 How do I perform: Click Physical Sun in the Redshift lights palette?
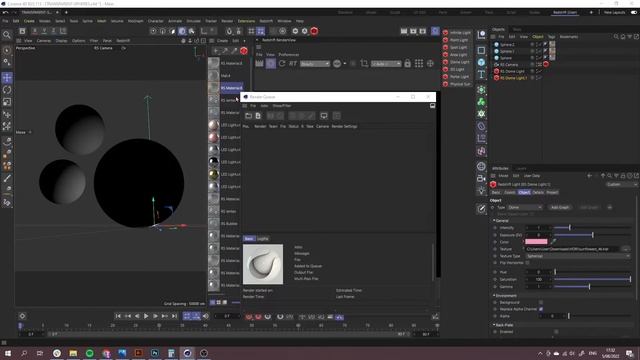pos(457,84)
